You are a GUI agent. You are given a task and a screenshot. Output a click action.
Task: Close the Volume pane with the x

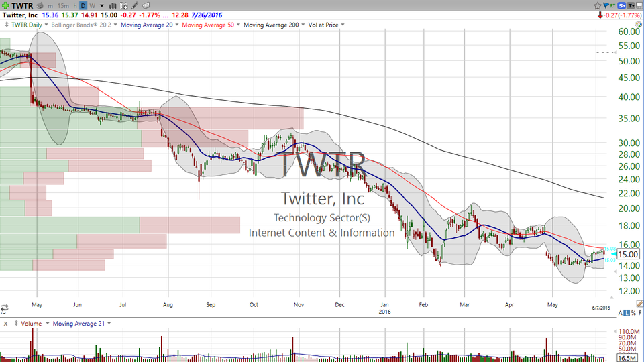pyautogui.click(x=5, y=323)
